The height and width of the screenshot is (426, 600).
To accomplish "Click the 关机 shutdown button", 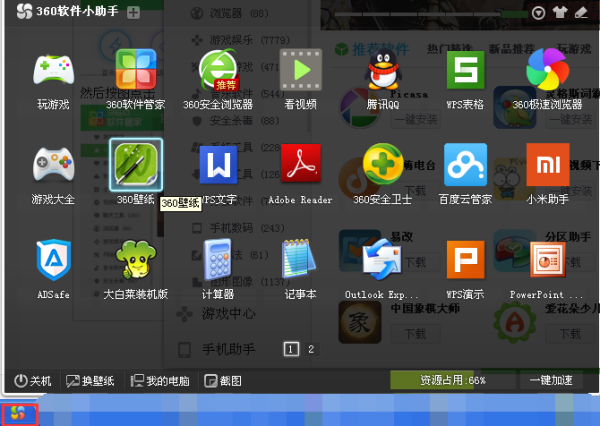I will [33, 381].
